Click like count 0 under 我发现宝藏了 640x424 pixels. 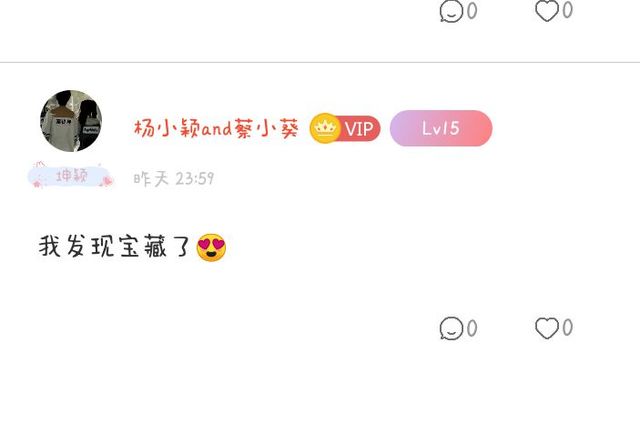[567, 328]
